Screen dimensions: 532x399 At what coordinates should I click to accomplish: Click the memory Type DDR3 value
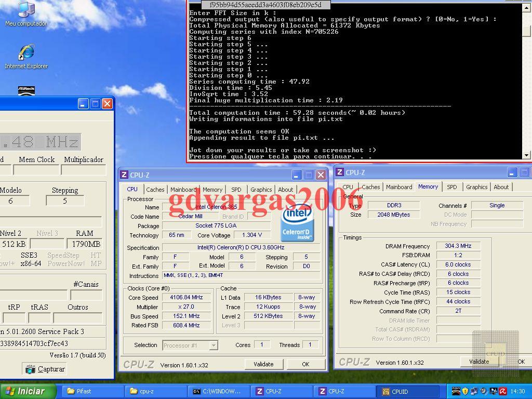coord(394,205)
